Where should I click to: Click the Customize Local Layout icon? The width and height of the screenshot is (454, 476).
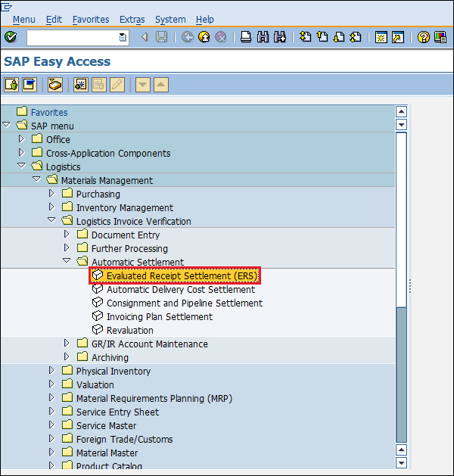click(440, 37)
